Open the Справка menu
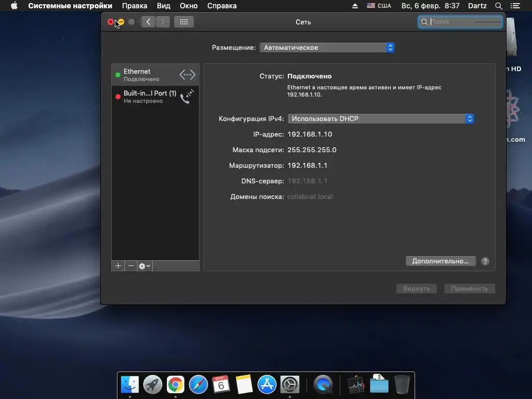 coord(222,6)
